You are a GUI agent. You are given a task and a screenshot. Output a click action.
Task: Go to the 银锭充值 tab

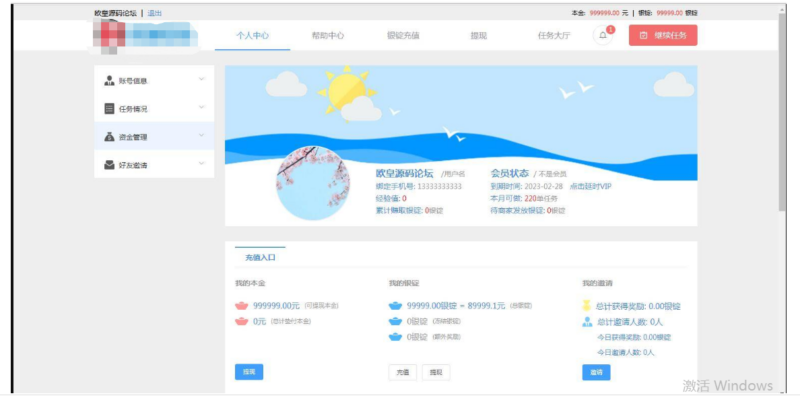point(403,35)
